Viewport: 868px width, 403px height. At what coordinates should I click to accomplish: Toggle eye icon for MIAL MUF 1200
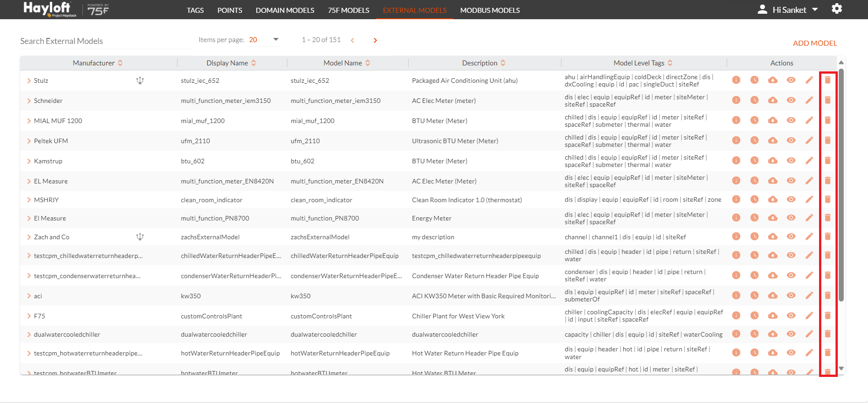coord(791,120)
